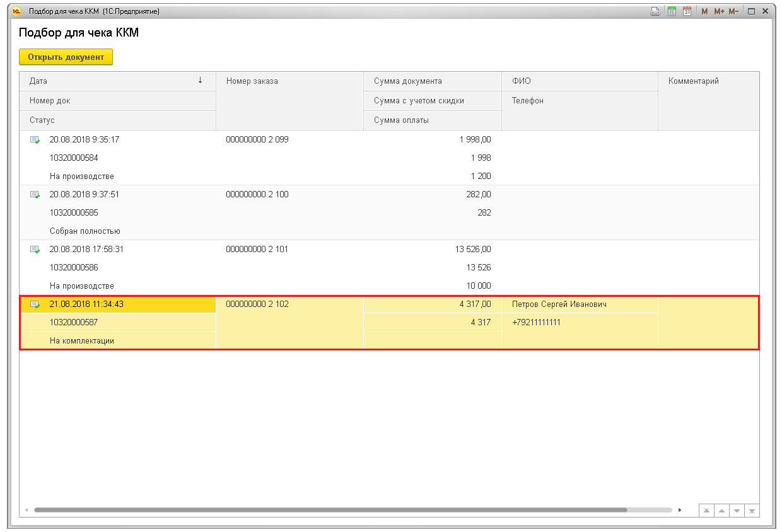This screenshot has height=532, width=782.
Task: Click document icon of order 2 099 row
Action: coord(35,140)
